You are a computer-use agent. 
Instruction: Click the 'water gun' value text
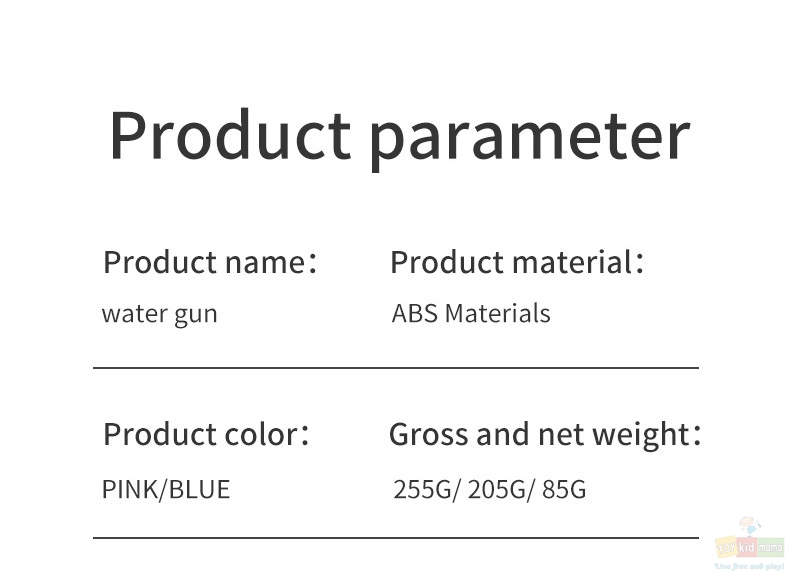click(159, 314)
